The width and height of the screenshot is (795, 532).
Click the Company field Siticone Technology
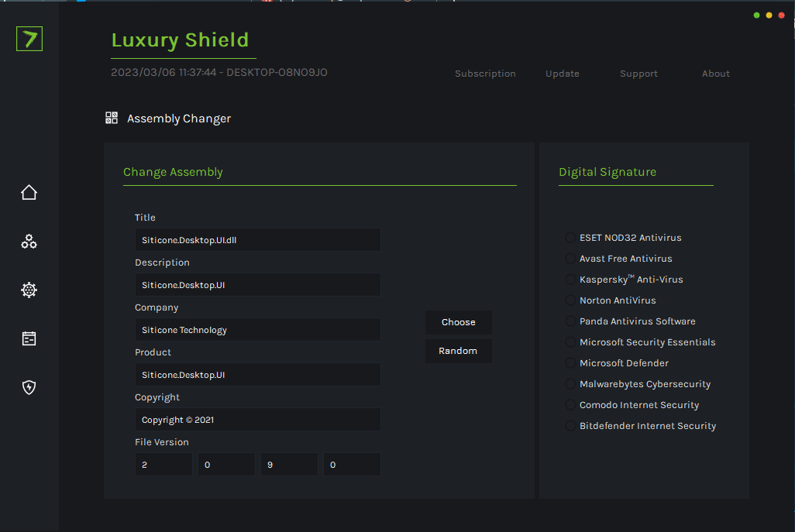click(x=257, y=329)
